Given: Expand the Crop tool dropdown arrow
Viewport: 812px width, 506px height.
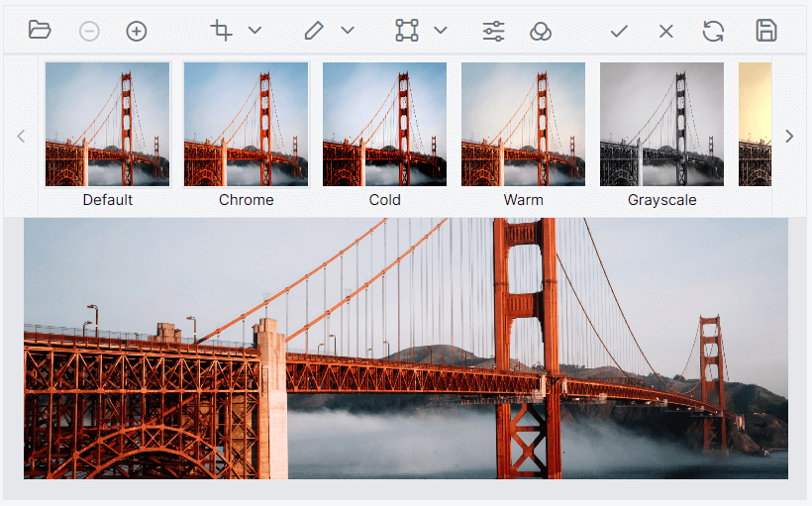Looking at the screenshot, I should tap(254, 31).
